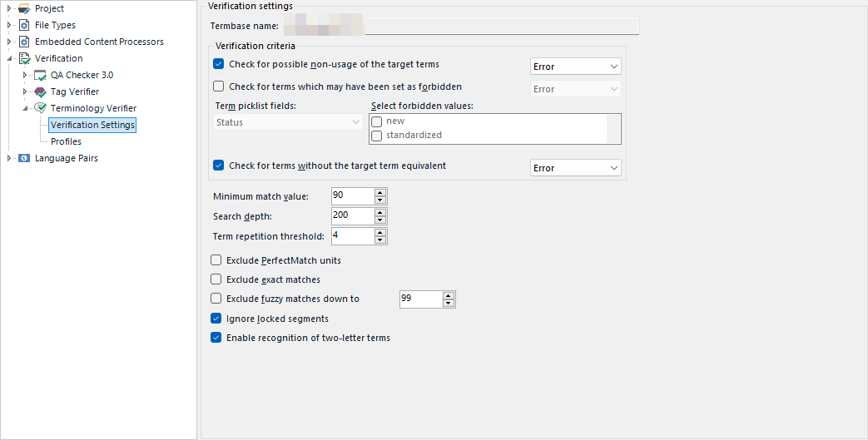This screenshot has width=868, height=440.
Task: Click the Tag Verifier icon
Action: [41, 91]
